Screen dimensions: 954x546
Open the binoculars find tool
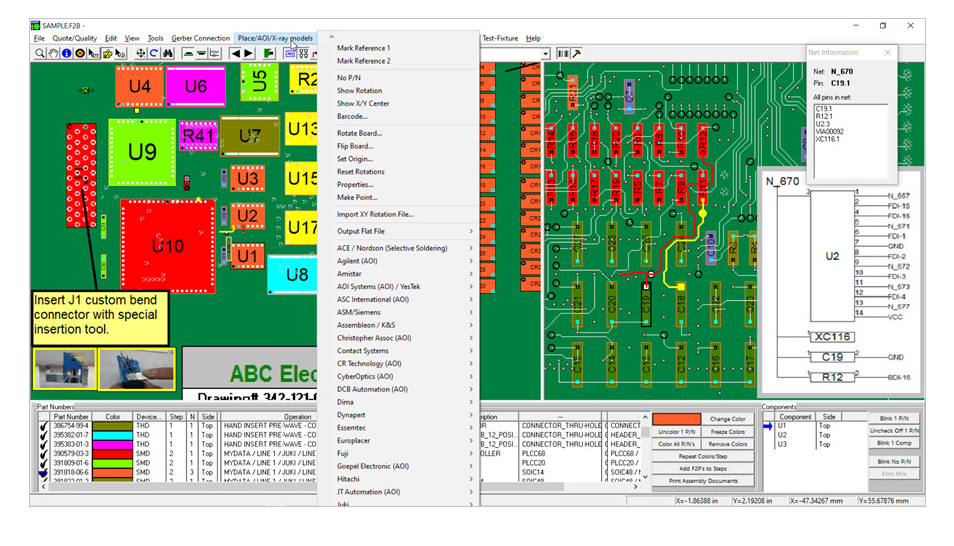[168, 53]
